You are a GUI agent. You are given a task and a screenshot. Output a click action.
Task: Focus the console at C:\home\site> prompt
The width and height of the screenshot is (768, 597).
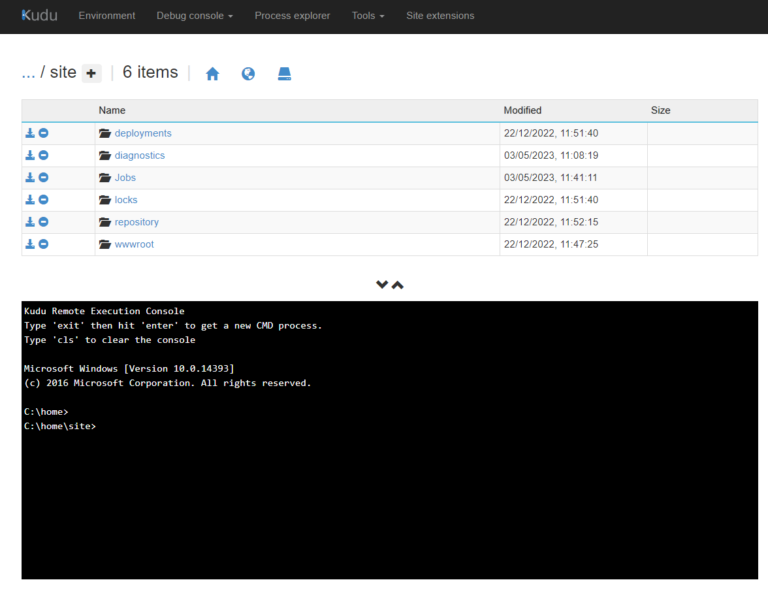(x=60, y=426)
